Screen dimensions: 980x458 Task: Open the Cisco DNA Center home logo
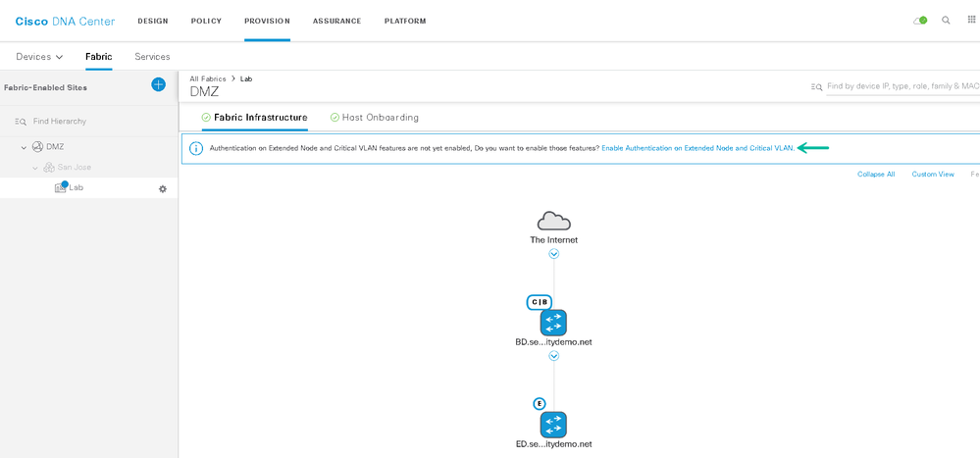pos(65,22)
